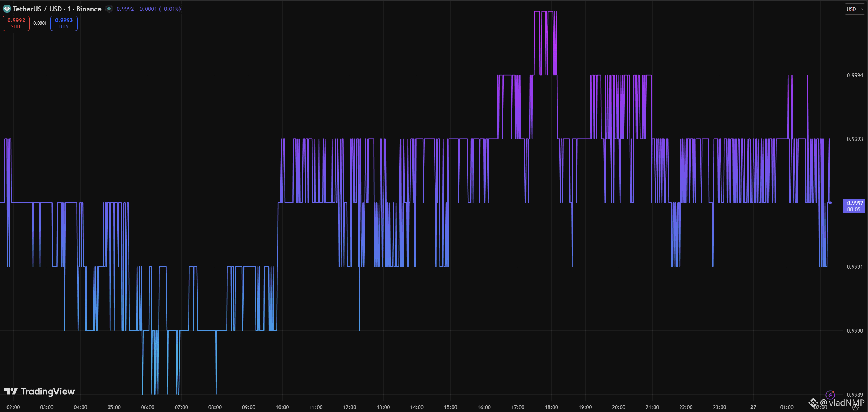Click the Binance diamond watermark icon
This screenshot has height=412, width=868.
point(813,403)
